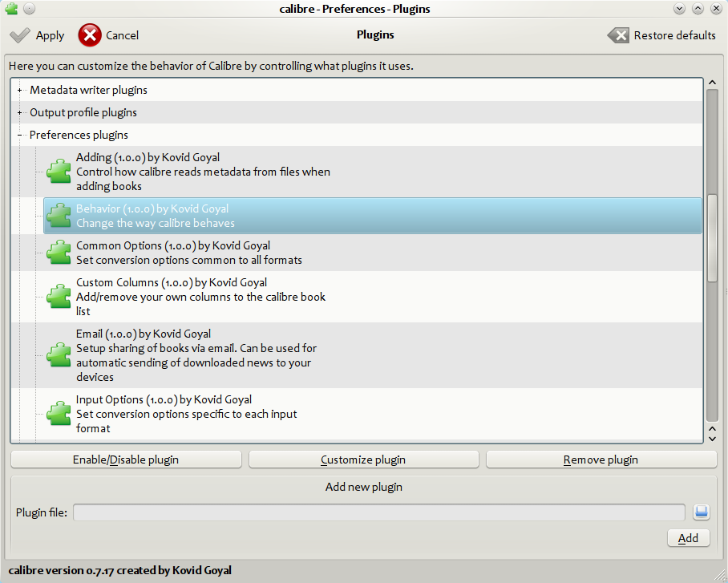Click the upper arrow of the bottom scrollbar pair
Screen dimensions: 728x583
pyautogui.click(x=712, y=429)
